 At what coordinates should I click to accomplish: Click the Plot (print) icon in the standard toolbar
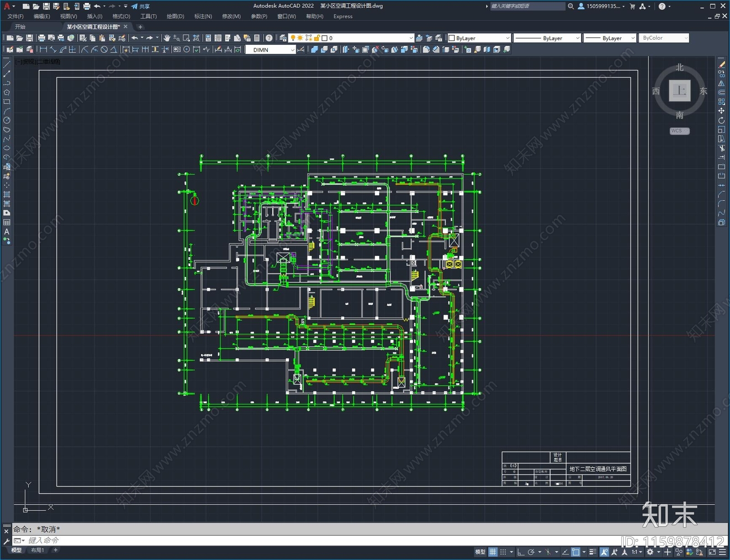point(42,38)
